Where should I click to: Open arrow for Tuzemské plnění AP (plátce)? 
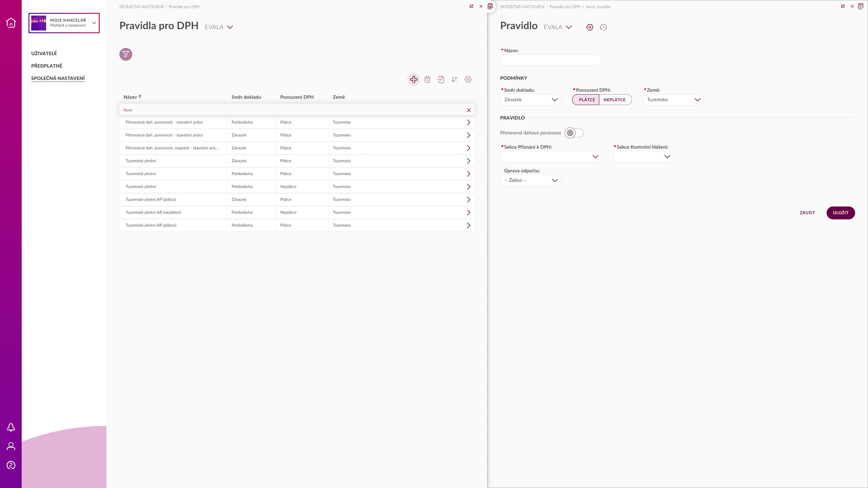coord(468,199)
